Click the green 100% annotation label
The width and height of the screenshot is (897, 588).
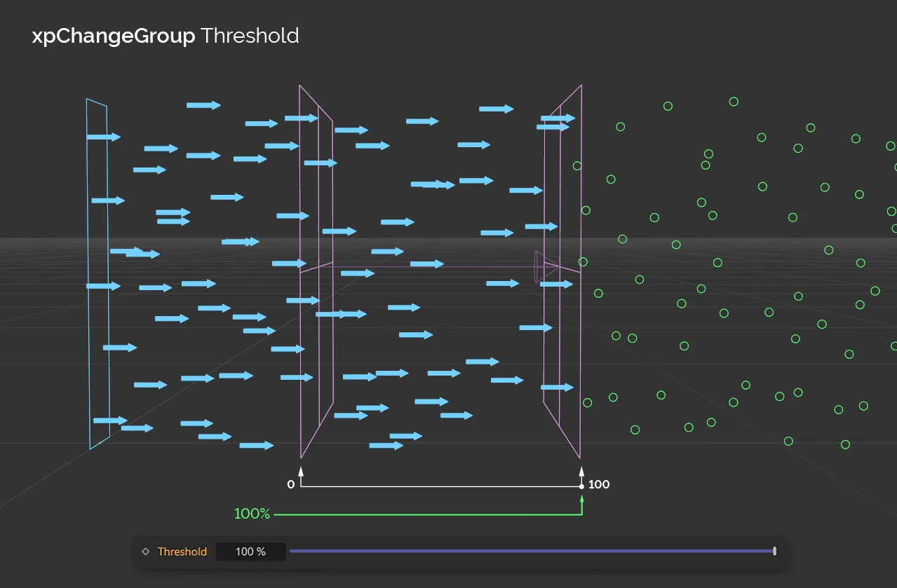(252, 513)
